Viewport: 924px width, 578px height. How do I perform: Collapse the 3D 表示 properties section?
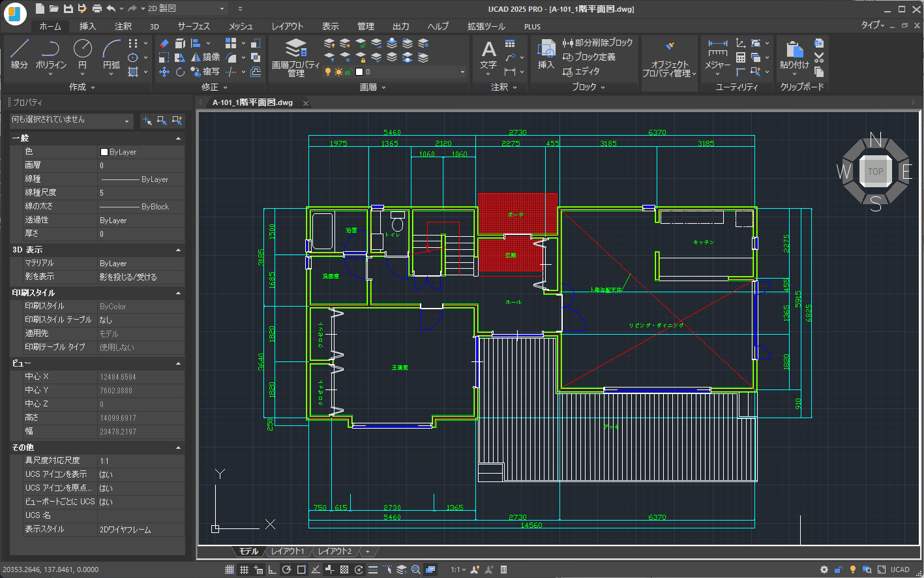(178, 250)
